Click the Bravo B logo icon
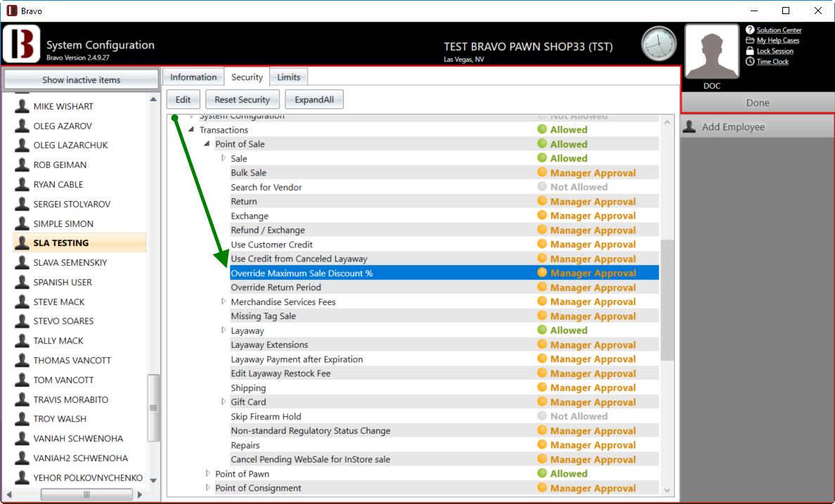The height and width of the screenshot is (504, 835). (22, 44)
